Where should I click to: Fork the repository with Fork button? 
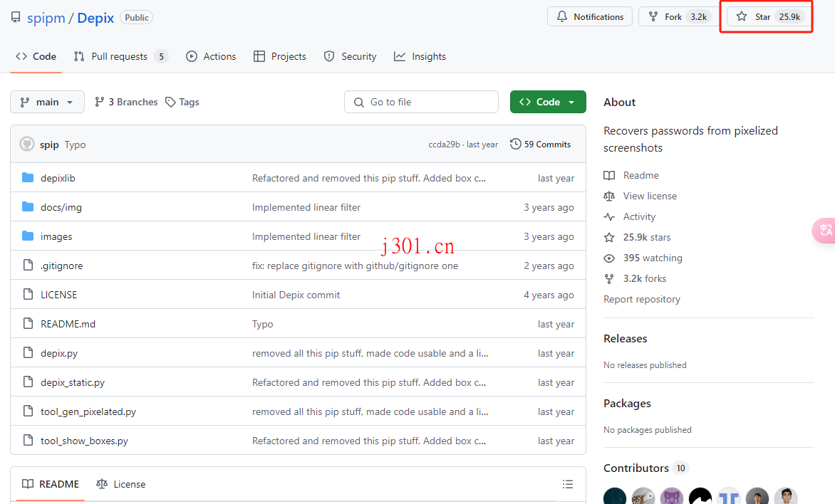click(x=677, y=16)
